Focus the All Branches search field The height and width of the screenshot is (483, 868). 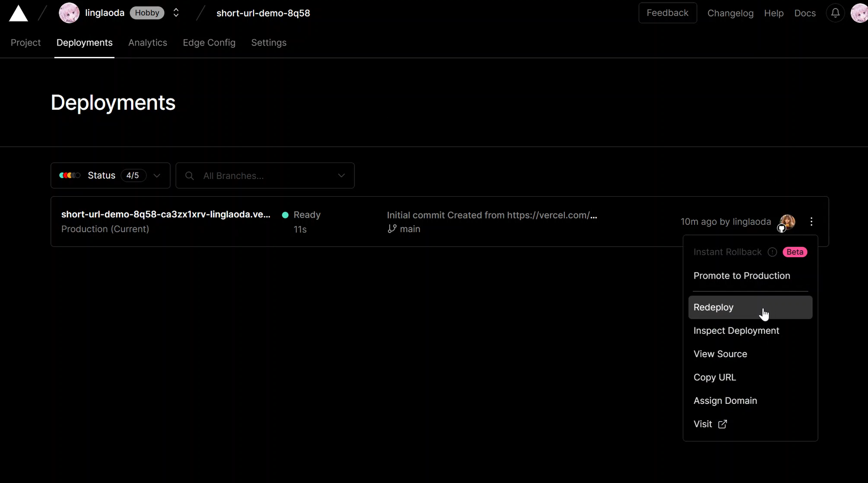point(265,176)
